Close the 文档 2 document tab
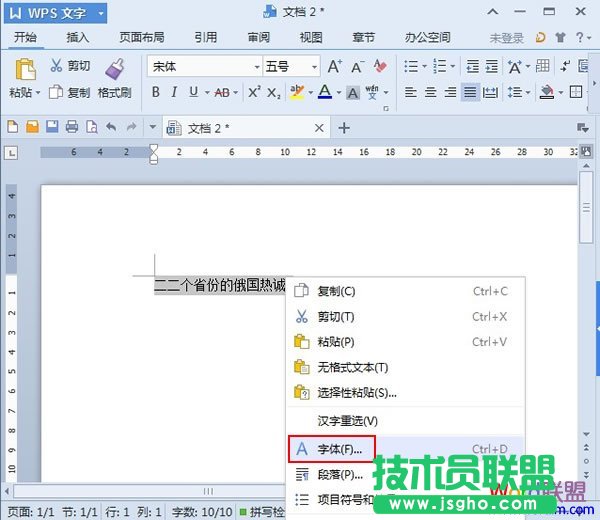This screenshot has width=600, height=520. click(x=319, y=128)
